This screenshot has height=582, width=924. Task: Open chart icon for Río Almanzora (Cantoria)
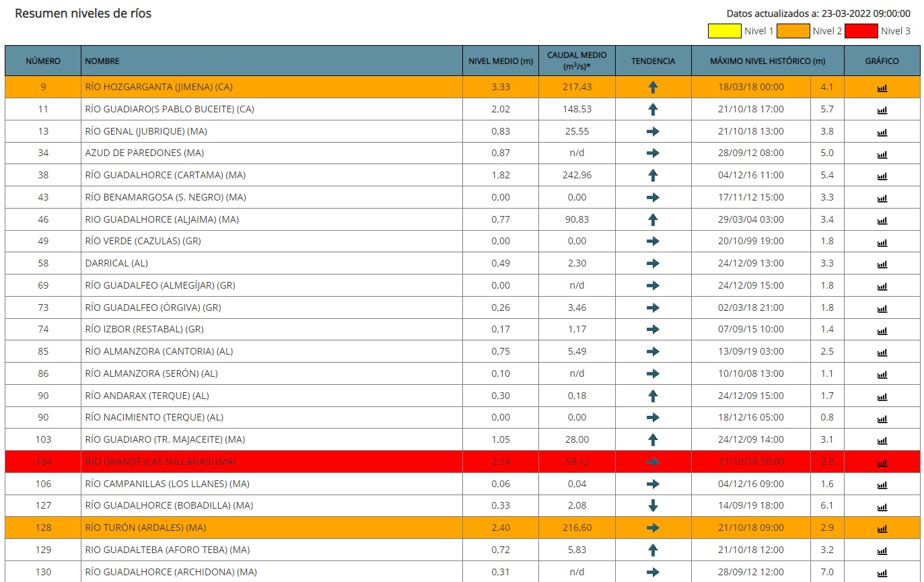click(x=882, y=353)
